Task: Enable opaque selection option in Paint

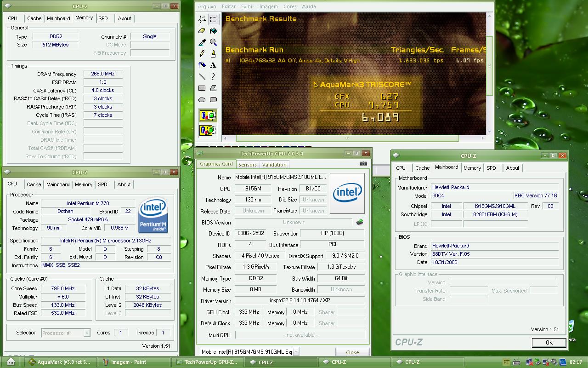Action: [208, 115]
